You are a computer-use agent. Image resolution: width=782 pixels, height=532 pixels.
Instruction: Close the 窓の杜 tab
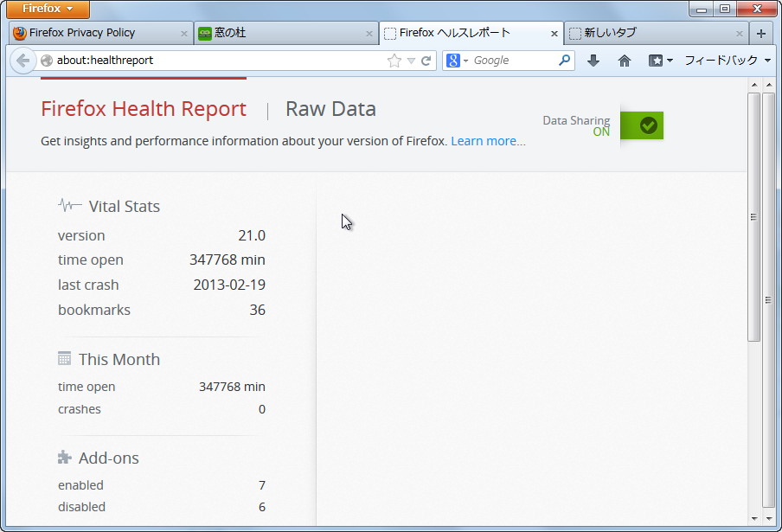(x=369, y=34)
